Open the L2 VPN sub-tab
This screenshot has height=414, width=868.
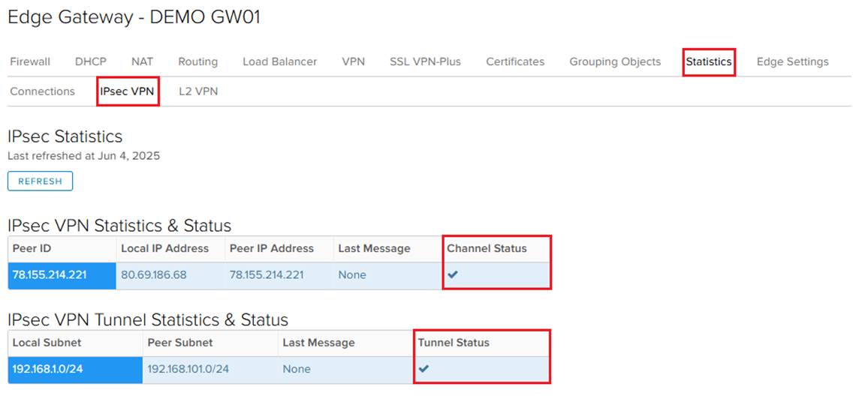click(198, 91)
